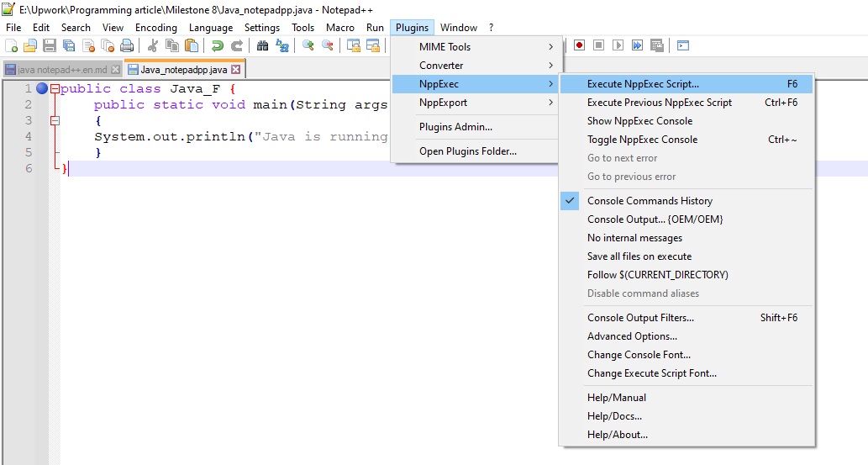Click the Close All toolbar icon
Viewport: 868px width, 465px height.
point(108,46)
